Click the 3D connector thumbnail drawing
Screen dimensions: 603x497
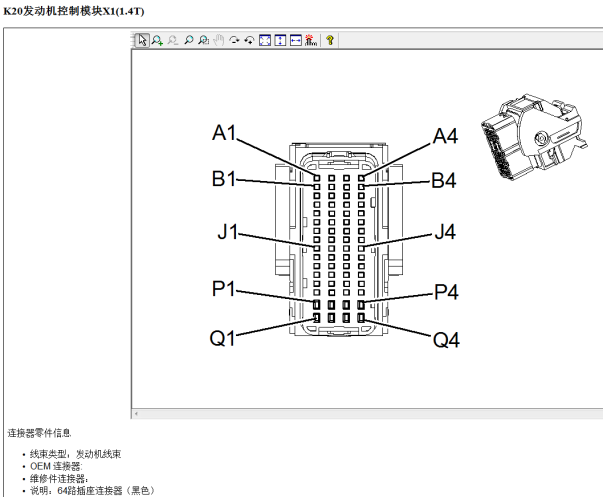534,137
